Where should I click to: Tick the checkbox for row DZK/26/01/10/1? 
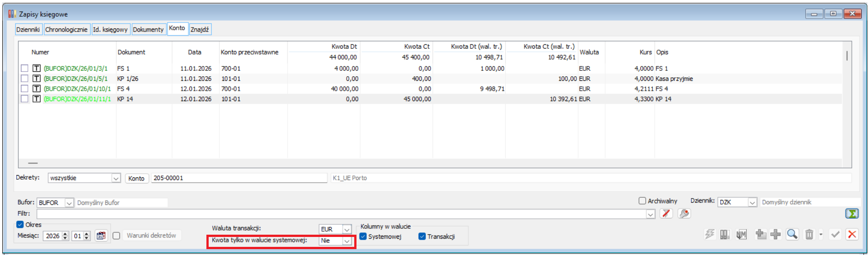[24, 88]
